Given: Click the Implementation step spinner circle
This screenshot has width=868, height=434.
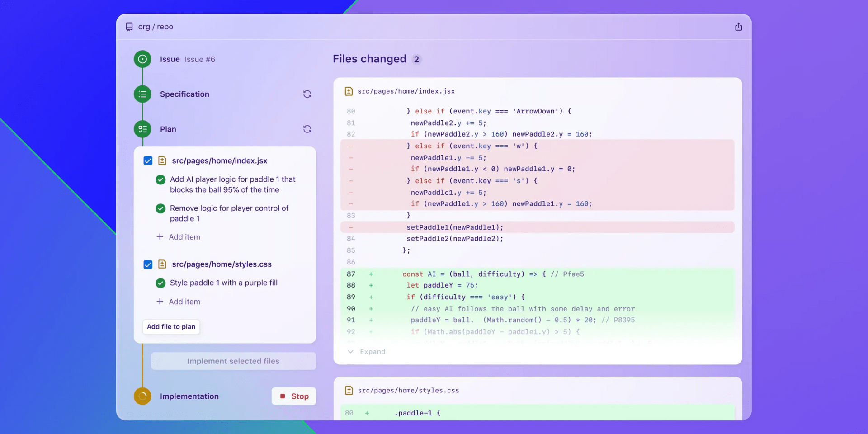Looking at the screenshot, I should tap(142, 396).
